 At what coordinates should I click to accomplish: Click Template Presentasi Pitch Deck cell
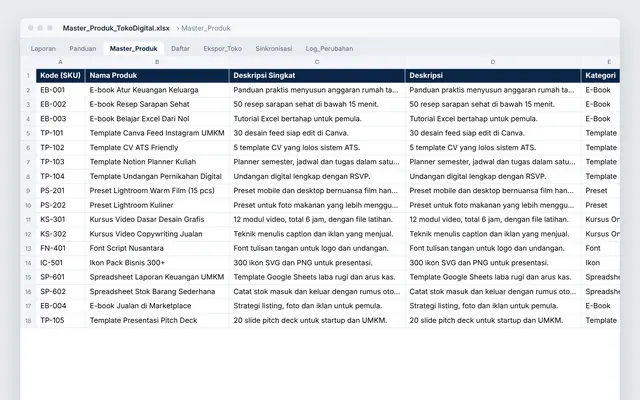coord(157,320)
